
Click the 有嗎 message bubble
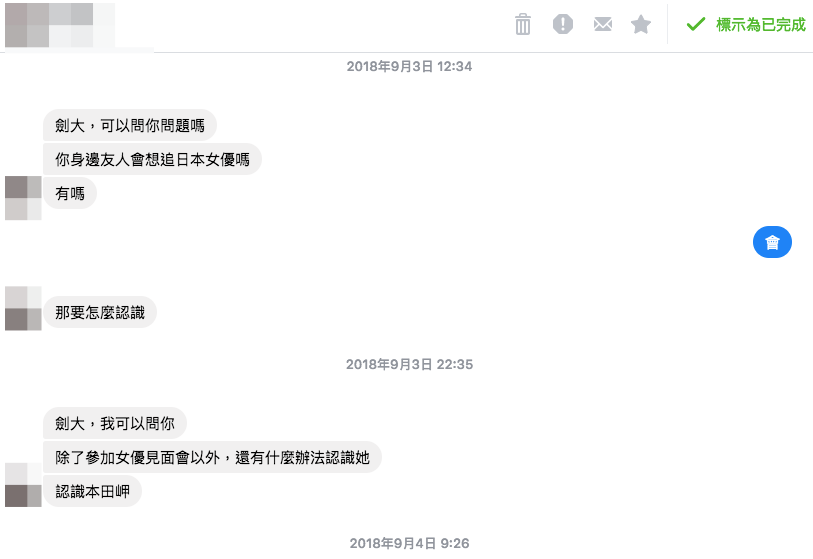coord(70,193)
